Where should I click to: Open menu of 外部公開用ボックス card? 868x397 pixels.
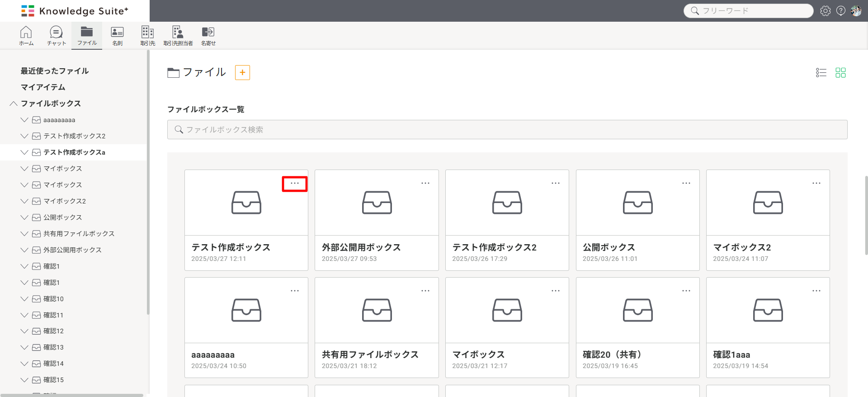(425, 183)
